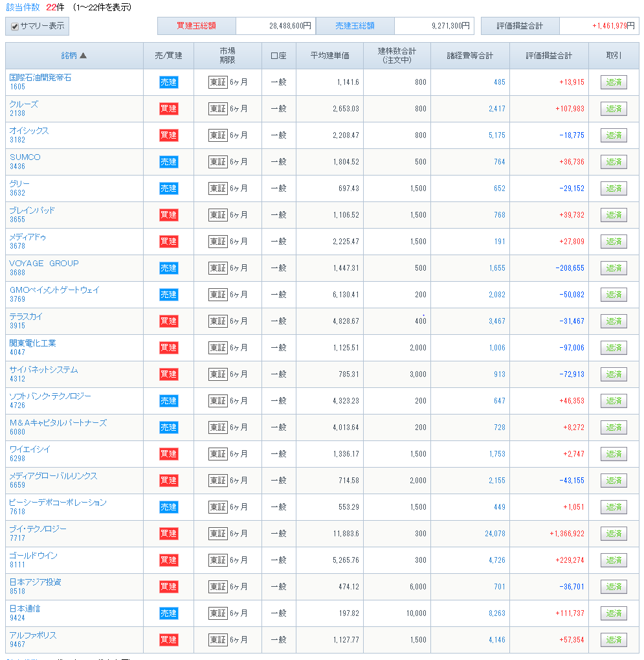This screenshot has width=644, height=660.
Task: Select loss value -208,655 for VOYAGE GROUP
Action: (570, 267)
